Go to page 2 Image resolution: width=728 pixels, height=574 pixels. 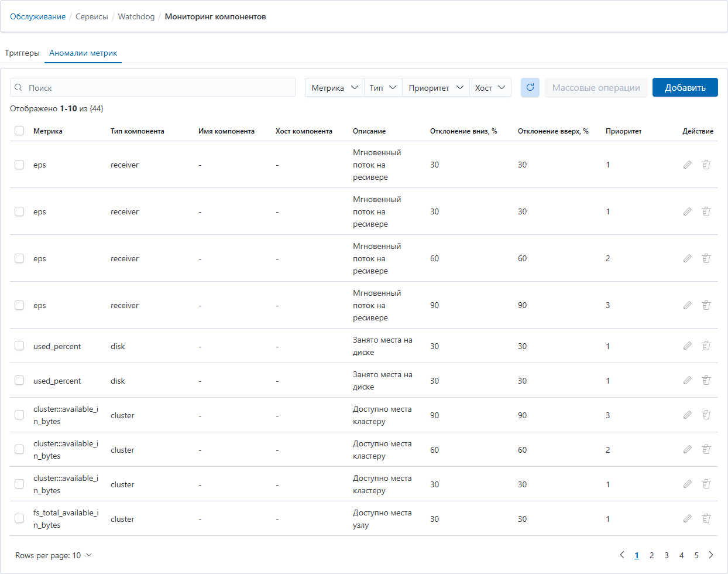[651, 555]
